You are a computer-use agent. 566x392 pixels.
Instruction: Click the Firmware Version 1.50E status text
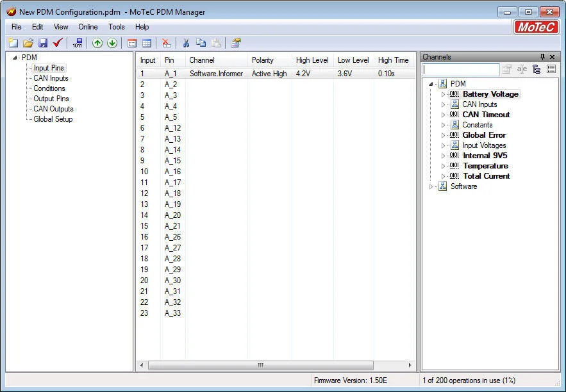[350, 380]
